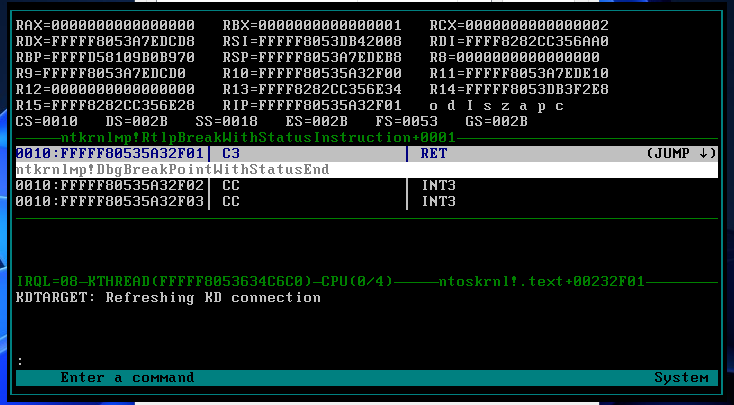The image size is (734, 405).
Task: Click the ntkrnlmp!RtlpBreakWithStatusInstruction+0001 header
Action: [258, 138]
